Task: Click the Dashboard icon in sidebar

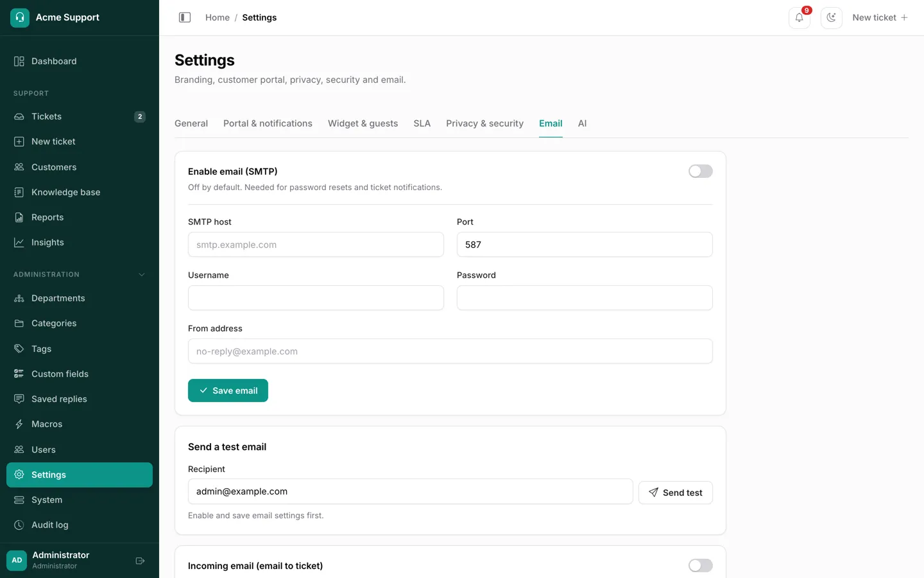Action: point(19,62)
